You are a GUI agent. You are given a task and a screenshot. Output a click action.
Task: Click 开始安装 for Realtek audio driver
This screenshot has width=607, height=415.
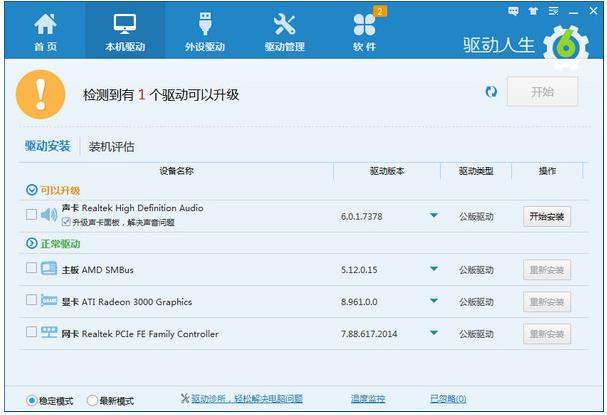click(547, 216)
